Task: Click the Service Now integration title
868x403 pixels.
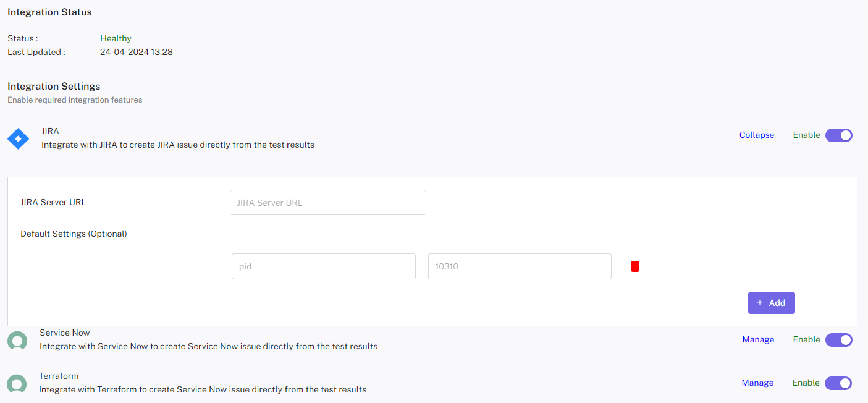Action: (x=65, y=333)
